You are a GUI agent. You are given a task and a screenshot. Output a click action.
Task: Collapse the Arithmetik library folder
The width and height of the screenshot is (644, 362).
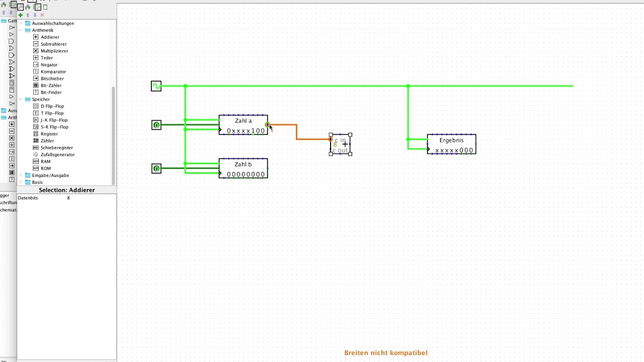(x=21, y=30)
